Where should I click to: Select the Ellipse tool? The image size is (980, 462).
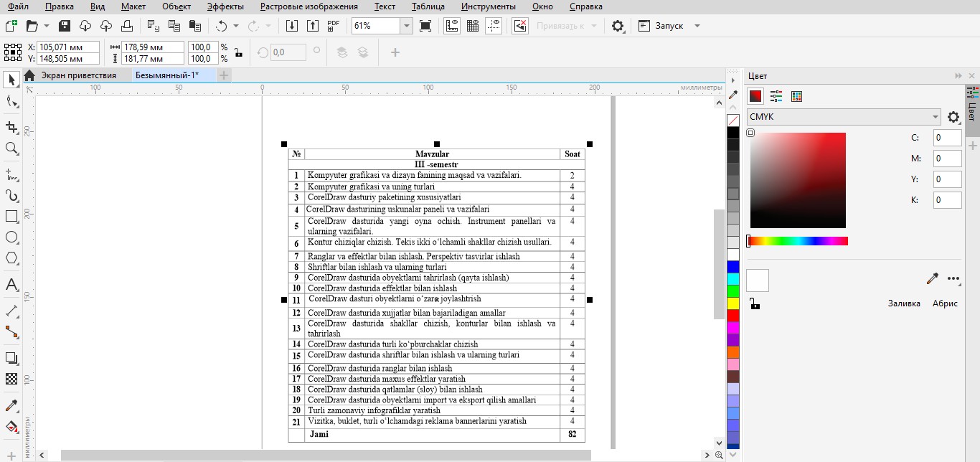pos(11,237)
